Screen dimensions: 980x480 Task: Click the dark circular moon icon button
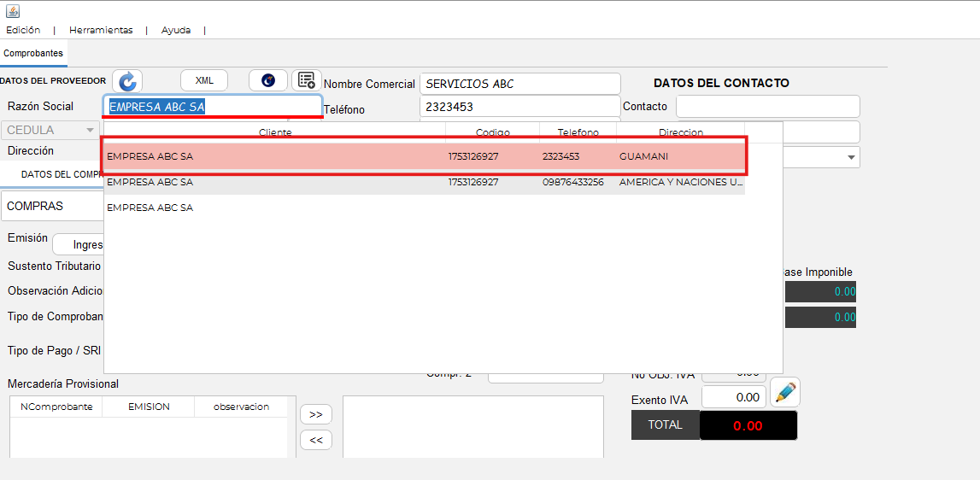point(268,80)
